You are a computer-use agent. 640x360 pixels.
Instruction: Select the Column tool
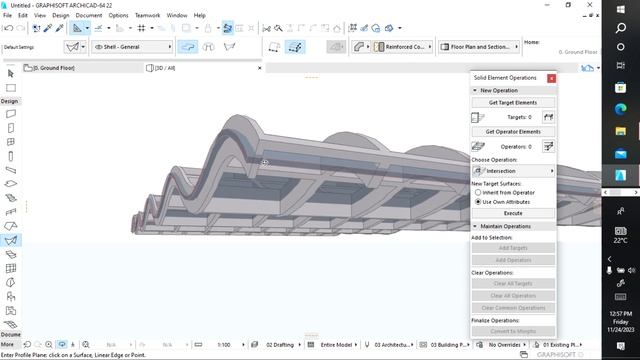[x=11, y=156]
